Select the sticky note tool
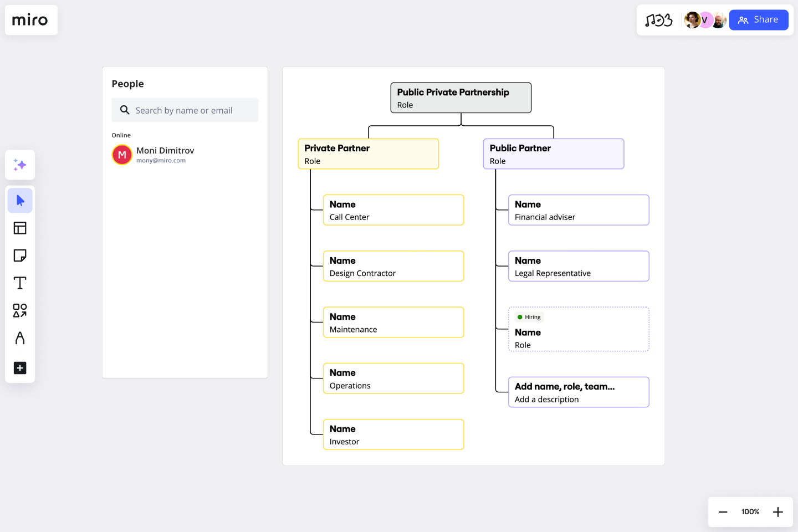The width and height of the screenshot is (798, 532). (x=20, y=255)
